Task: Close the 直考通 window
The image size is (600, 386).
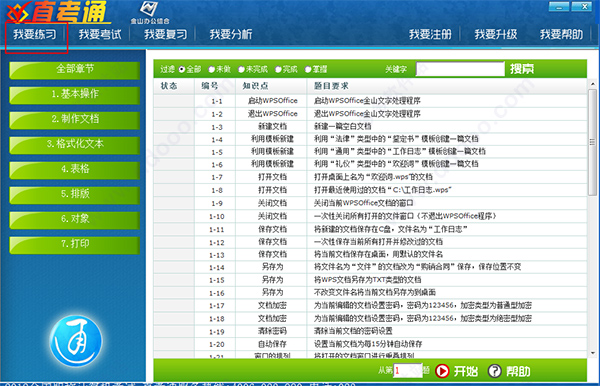Action: 582,6
